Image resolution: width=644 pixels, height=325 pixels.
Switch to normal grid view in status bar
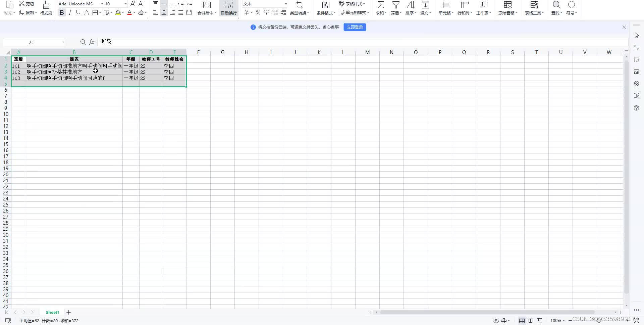click(522, 321)
